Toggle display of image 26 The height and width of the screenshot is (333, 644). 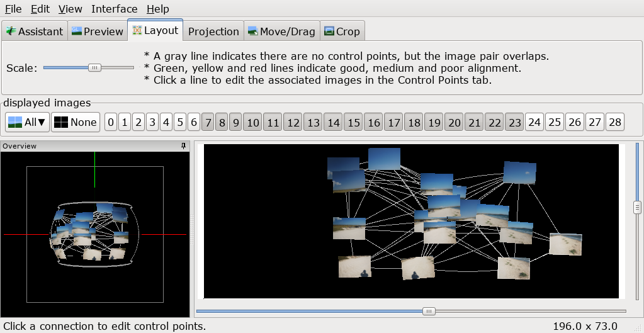click(575, 122)
